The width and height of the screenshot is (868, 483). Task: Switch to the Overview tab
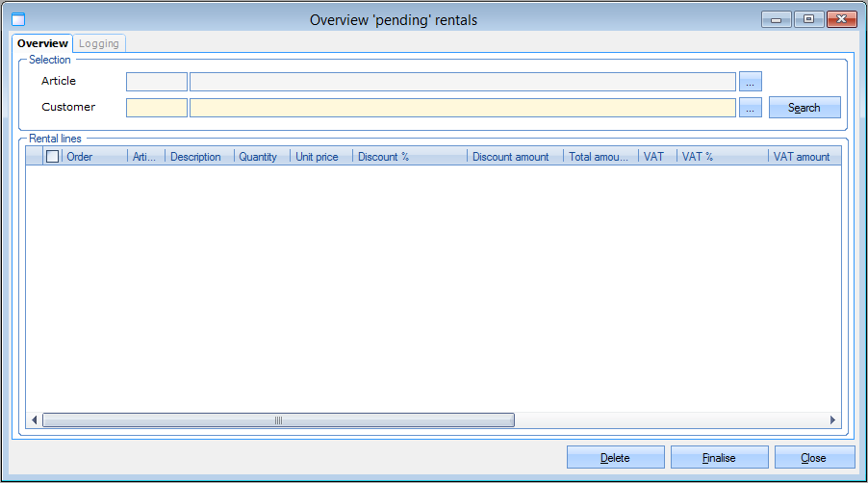pos(42,43)
